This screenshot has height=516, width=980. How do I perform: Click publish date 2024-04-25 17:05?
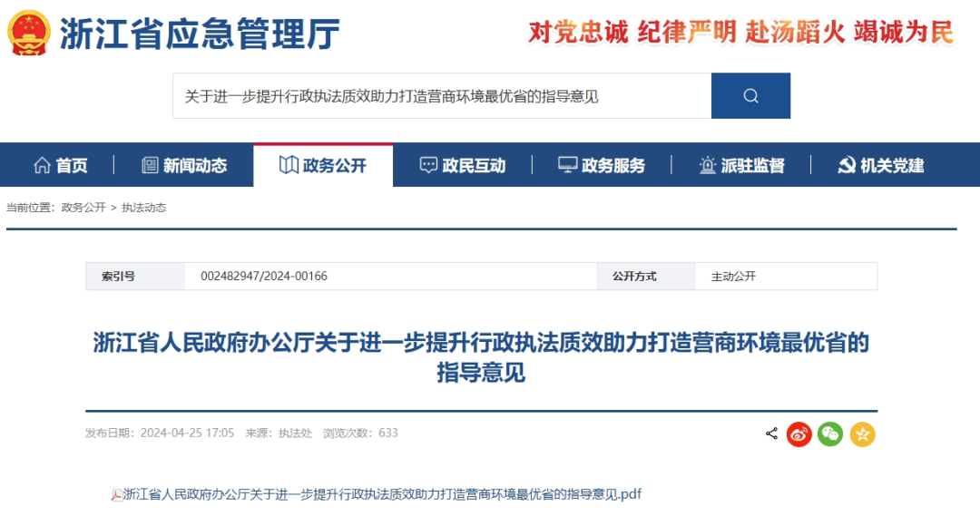187,433
